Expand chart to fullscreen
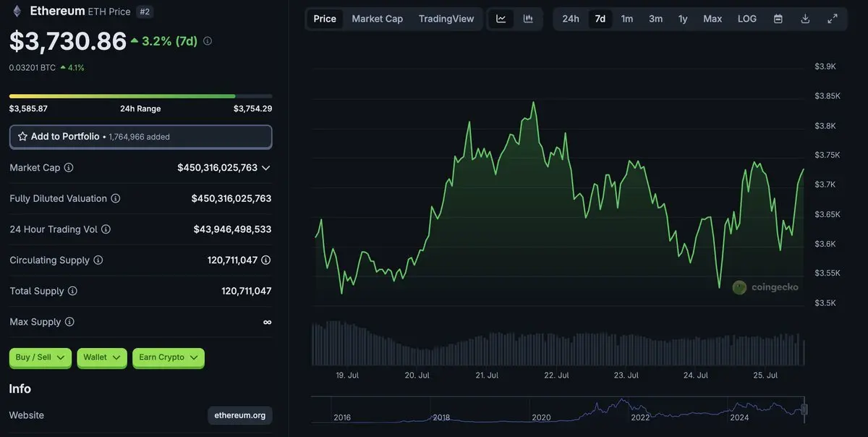Image resolution: width=868 pixels, height=437 pixels. pos(833,19)
